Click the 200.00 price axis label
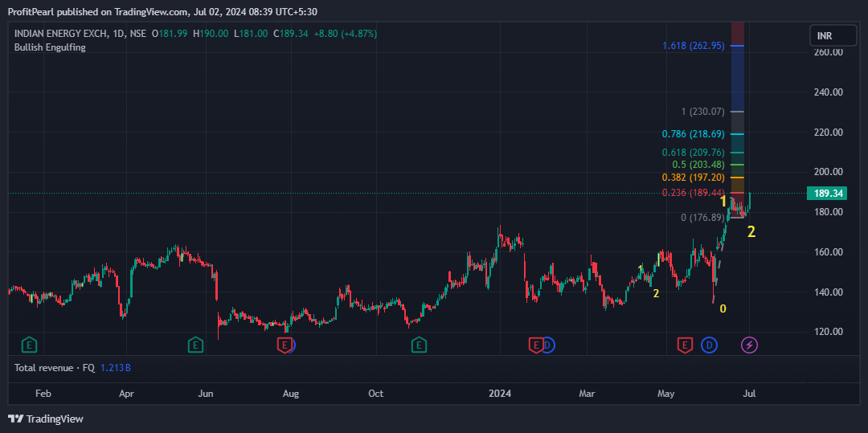 pos(827,172)
